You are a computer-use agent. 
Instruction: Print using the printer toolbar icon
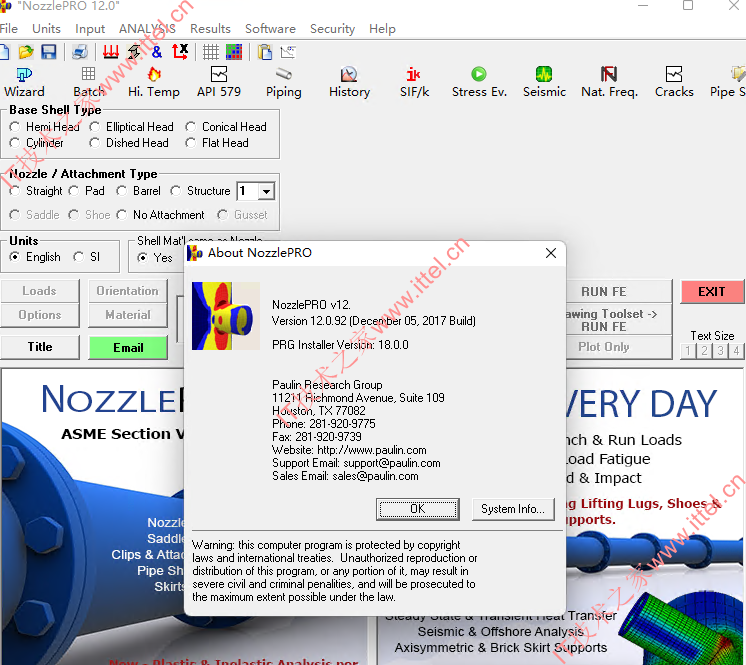pyautogui.click(x=79, y=52)
